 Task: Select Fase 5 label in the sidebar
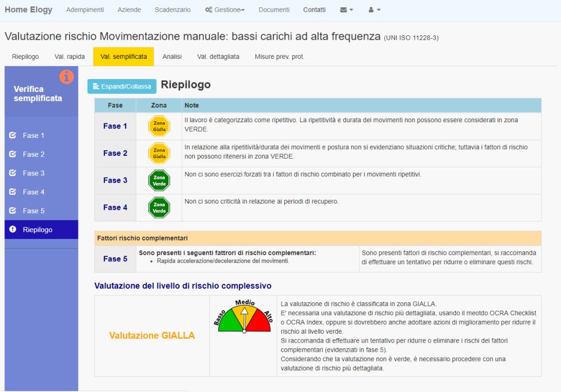[x=34, y=211]
